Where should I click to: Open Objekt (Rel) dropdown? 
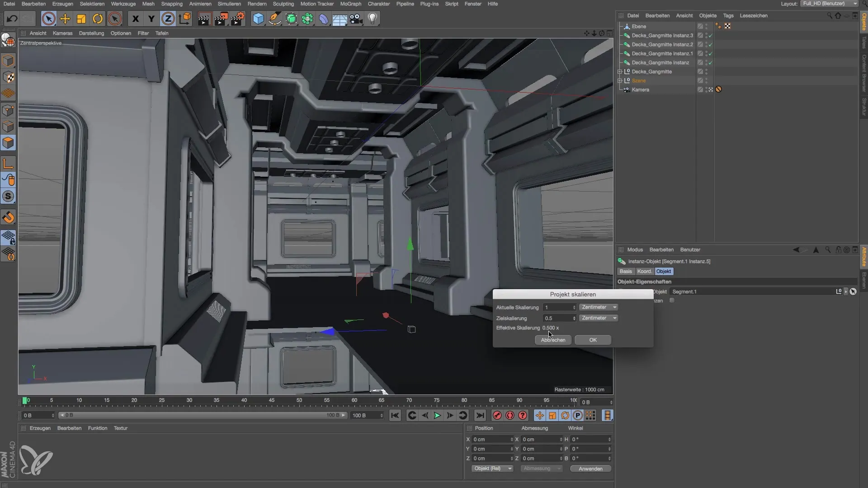492,469
